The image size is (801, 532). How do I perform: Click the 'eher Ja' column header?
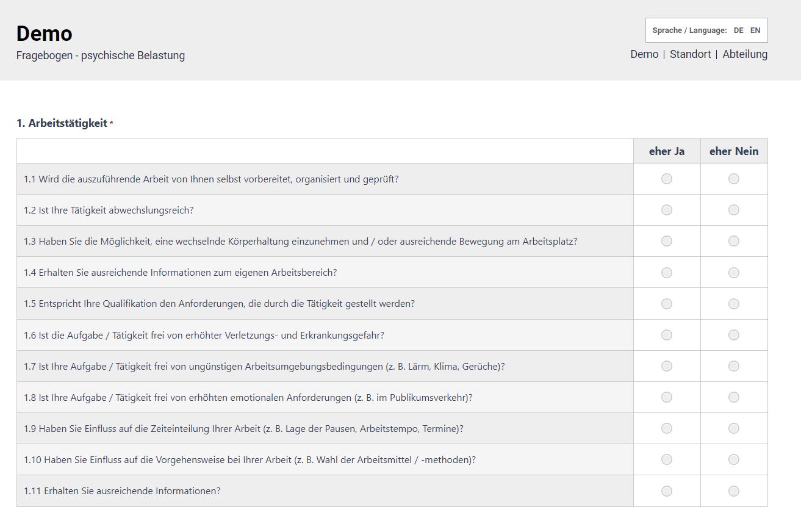[667, 151]
